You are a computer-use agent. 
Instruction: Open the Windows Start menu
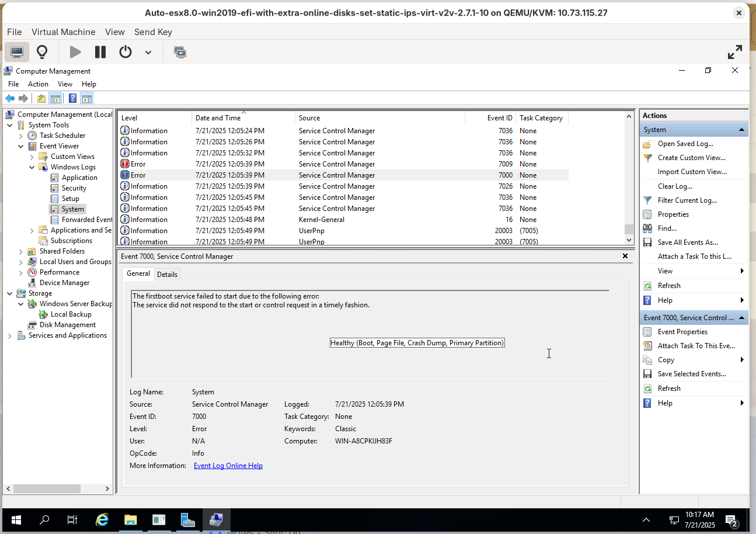coord(16,520)
